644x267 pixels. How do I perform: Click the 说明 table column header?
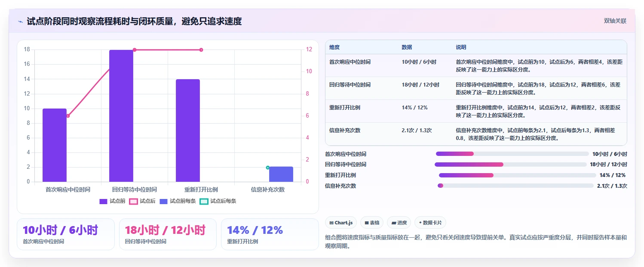point(461,47)
